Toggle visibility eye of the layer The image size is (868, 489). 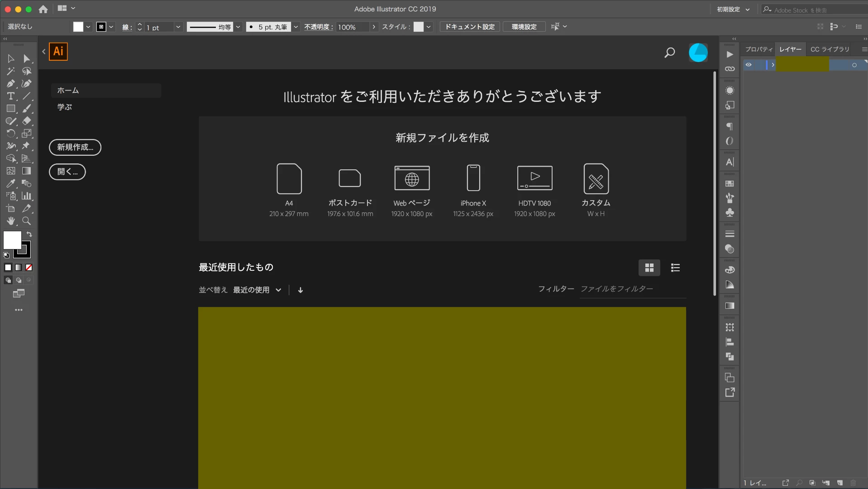749,65
